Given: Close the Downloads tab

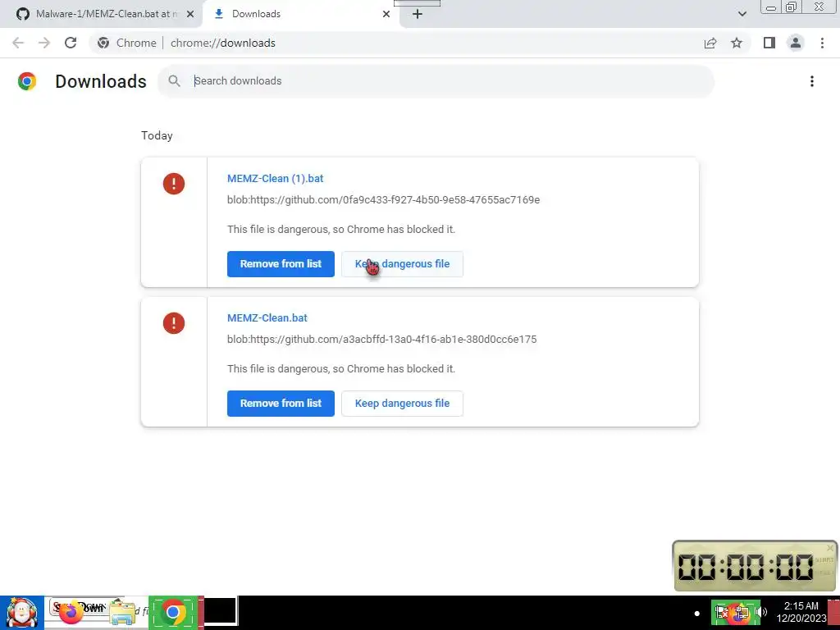Looking at the screenshot, I should 386,14.
